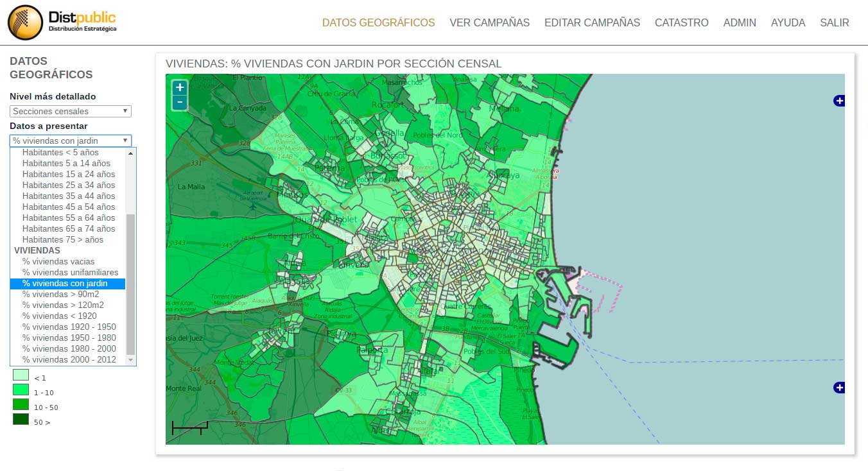Click dropdown list scroll up arrow

(x=132, y=153)
